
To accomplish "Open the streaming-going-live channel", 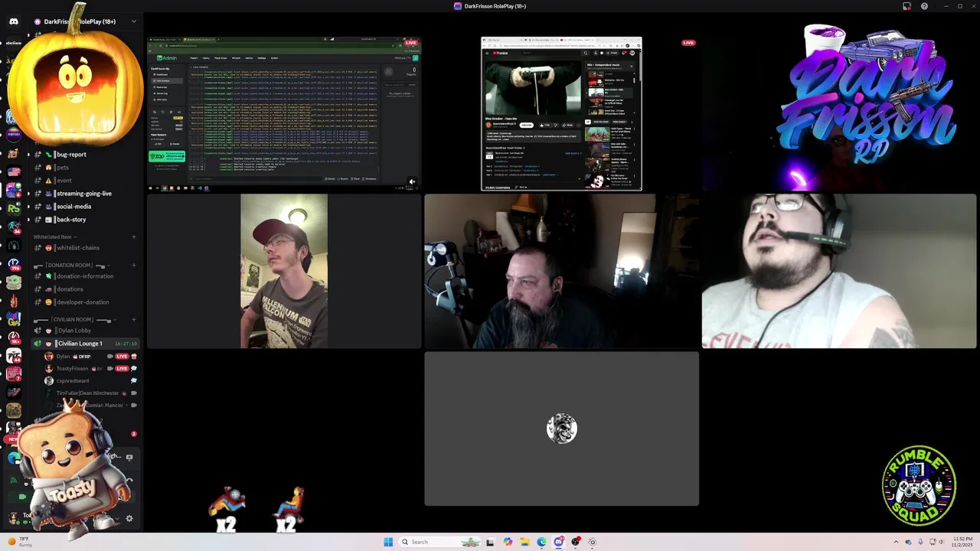I will click(x=84, y=194).
